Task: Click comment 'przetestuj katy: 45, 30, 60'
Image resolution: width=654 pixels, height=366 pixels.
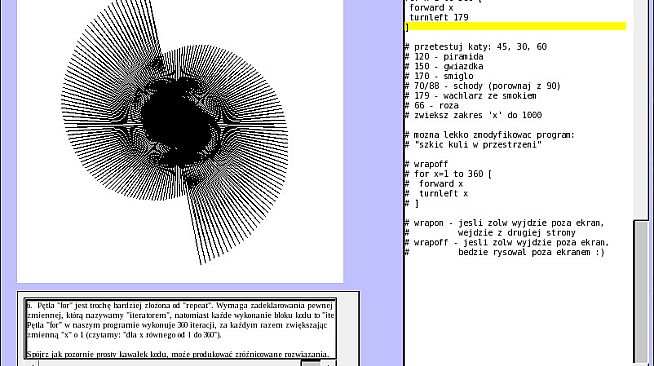Action: pyautogui.click(x=475, y=47)
